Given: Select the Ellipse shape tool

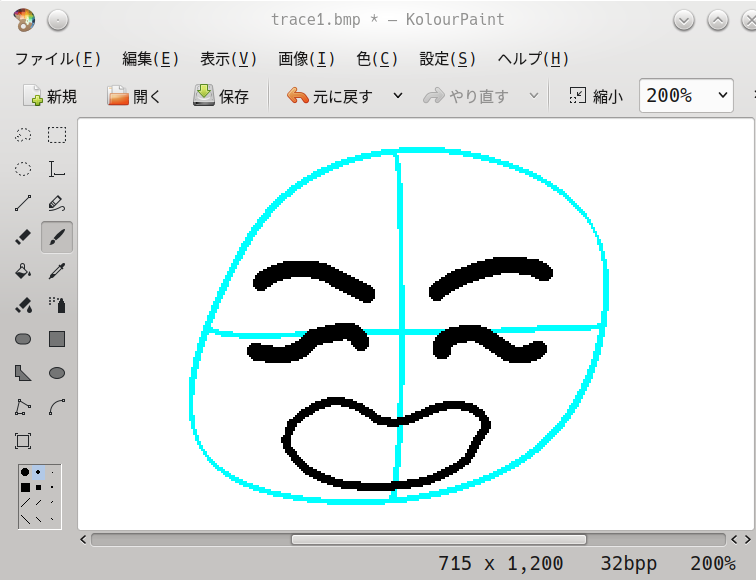Looking at the screenshot, I should pyautogui.click(x=57, y=373).
